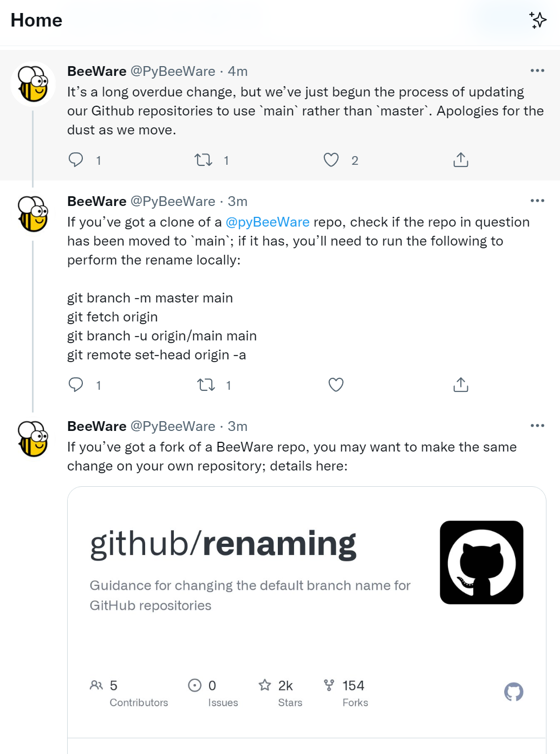Open the more menu on the fork tweet

click(x=538, y=426)
